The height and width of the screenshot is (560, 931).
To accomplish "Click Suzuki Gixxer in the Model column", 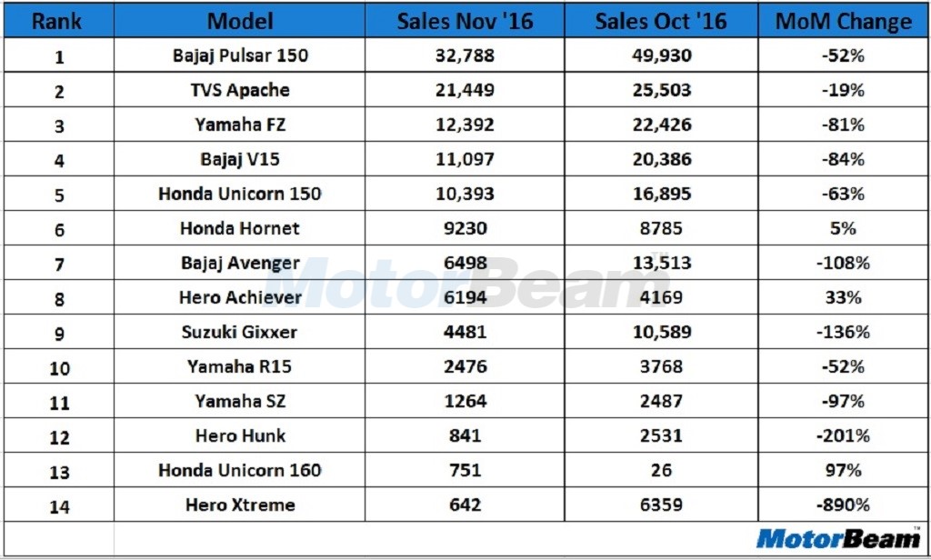I will click(x=240, y=332).
